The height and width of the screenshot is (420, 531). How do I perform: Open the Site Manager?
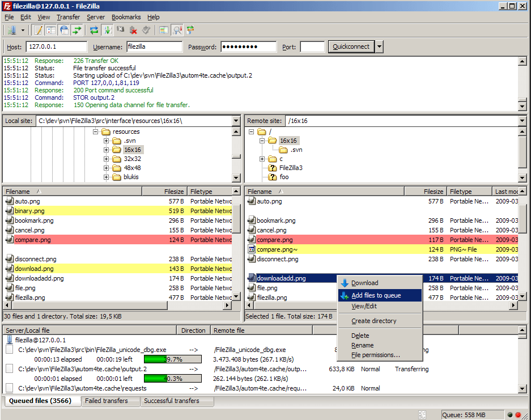(12, 30)
